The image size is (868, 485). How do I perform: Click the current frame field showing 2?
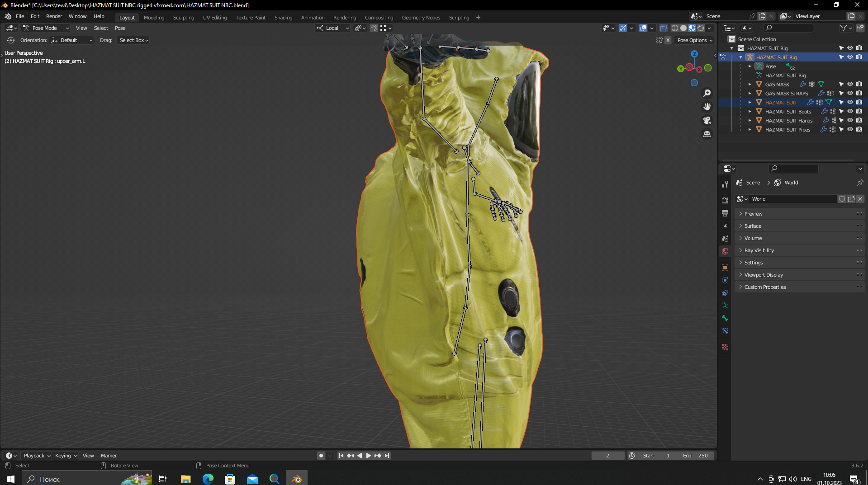coord(607,456)
